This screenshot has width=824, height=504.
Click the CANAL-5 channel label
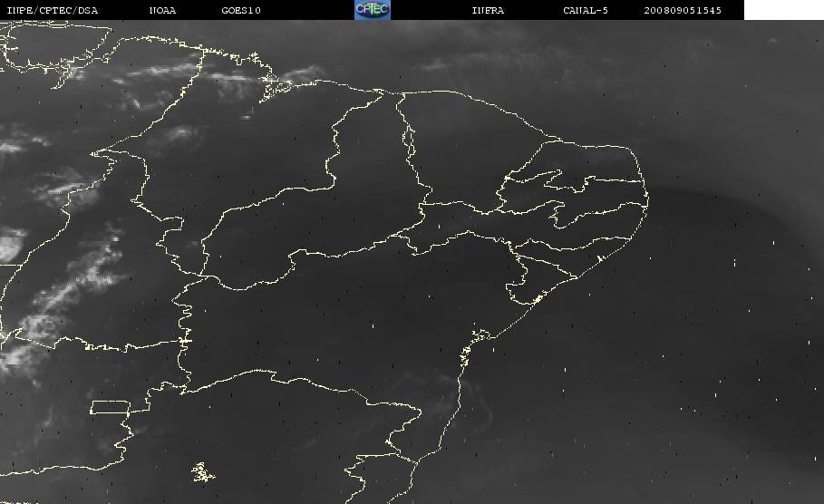(586, 10)
